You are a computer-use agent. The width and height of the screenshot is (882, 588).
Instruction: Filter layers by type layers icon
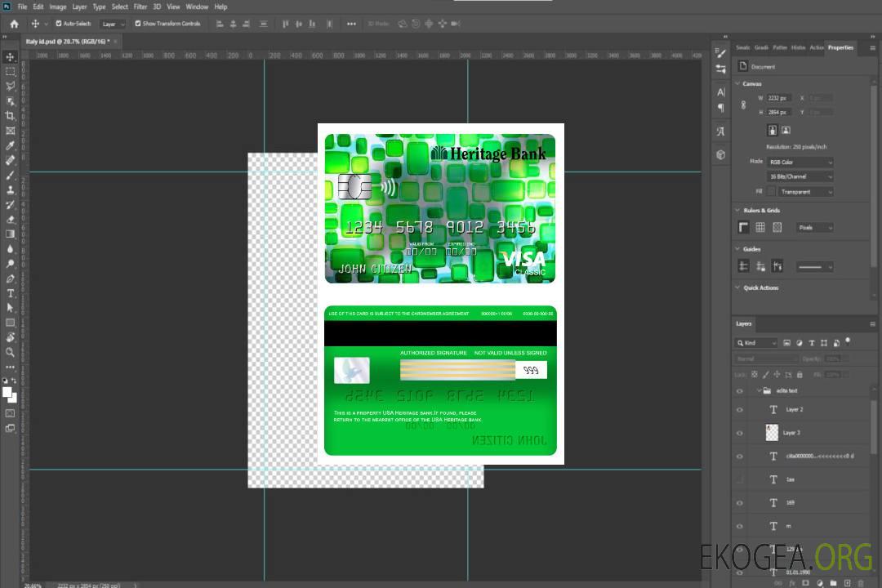pyautogui.click(x=813, y=343)
